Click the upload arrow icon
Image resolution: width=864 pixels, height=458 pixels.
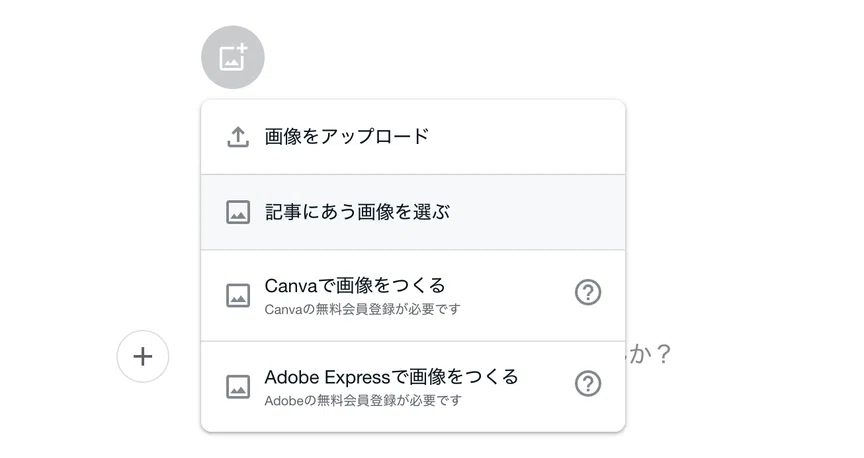(x=238, y=137)
